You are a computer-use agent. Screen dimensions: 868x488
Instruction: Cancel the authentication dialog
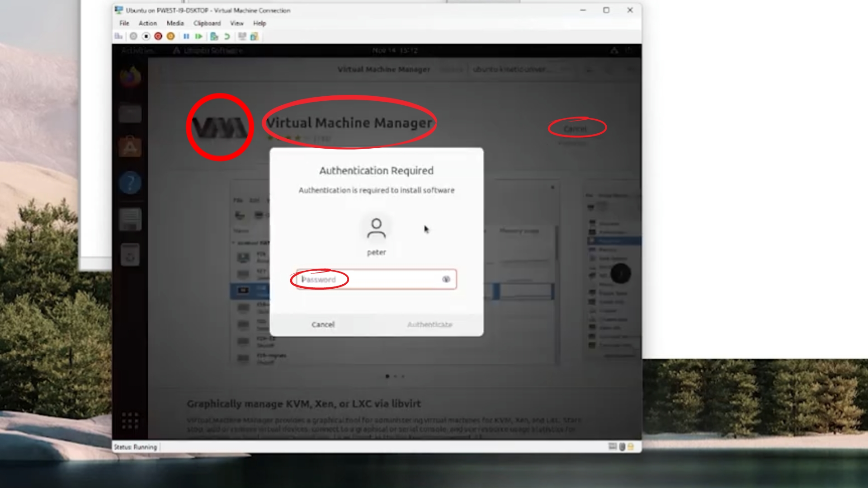tap(323, 324)
